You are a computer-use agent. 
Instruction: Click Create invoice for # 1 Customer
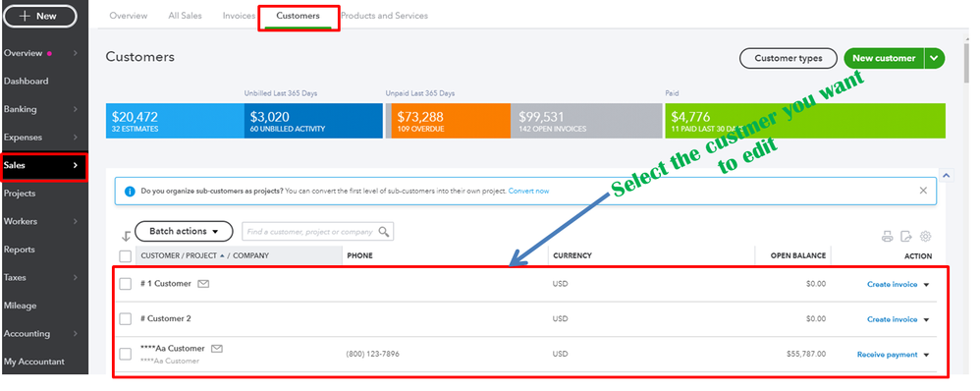892,285
